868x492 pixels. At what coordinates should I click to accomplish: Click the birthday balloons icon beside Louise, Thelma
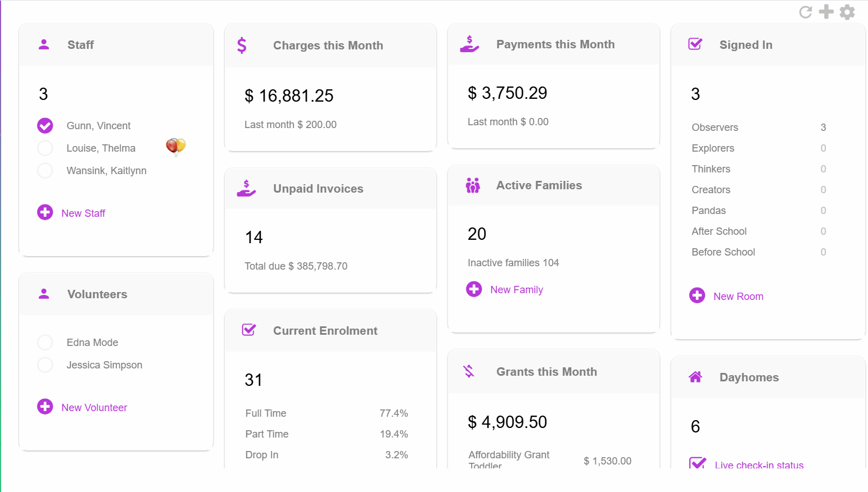click(175, 147)
